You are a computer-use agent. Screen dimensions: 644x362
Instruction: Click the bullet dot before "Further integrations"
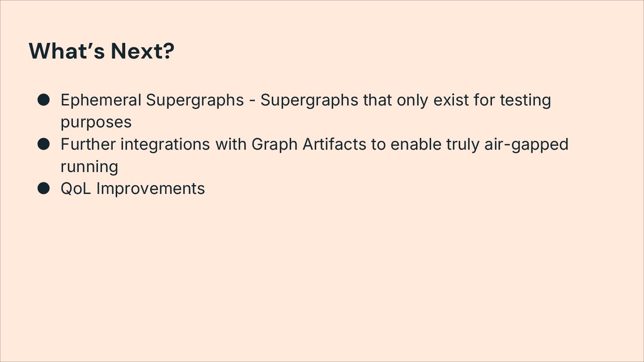click(x=43, y=144)
